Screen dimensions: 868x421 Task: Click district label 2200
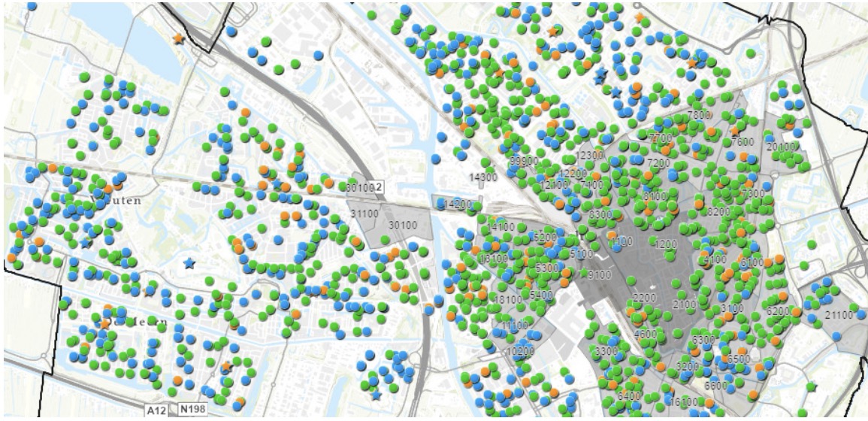tap(644, 298)
